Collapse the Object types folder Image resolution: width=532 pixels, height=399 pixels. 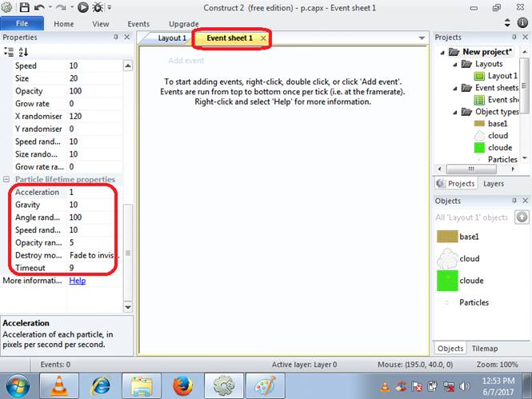[455, 112]
